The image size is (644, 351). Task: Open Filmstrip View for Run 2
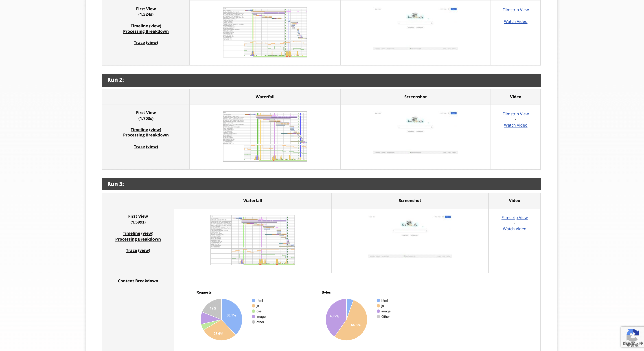[515, 114]
